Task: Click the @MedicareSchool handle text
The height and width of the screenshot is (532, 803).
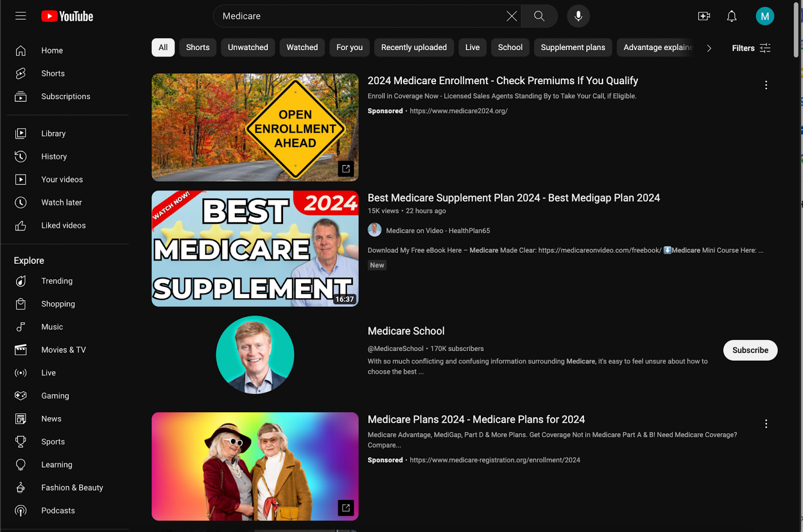Action: tap(395, 349)
